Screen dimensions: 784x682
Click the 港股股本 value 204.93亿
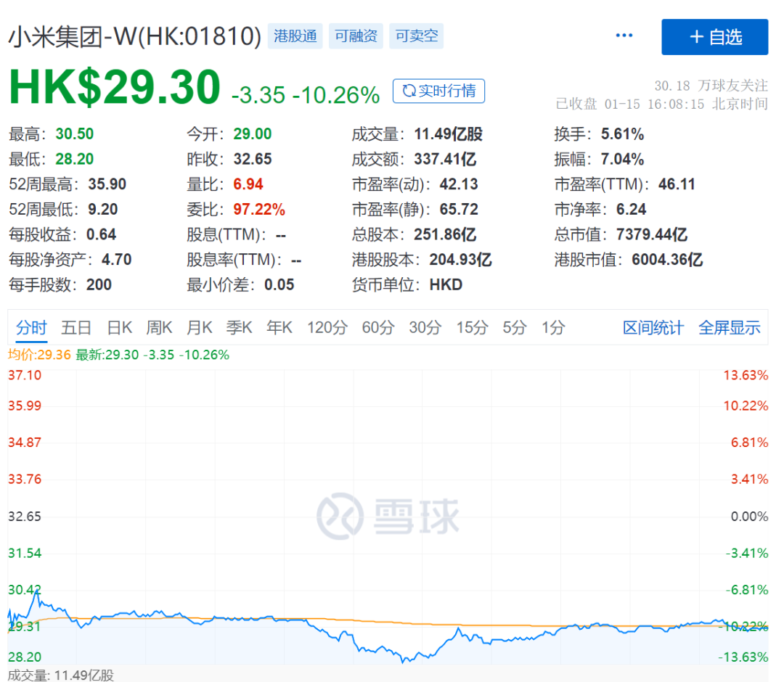[x=460, y=259]
